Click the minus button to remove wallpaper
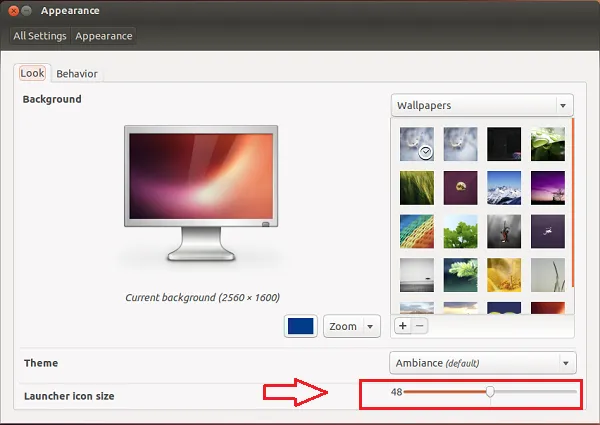Viewport: 600px width, 425px height. coord(419,326)
